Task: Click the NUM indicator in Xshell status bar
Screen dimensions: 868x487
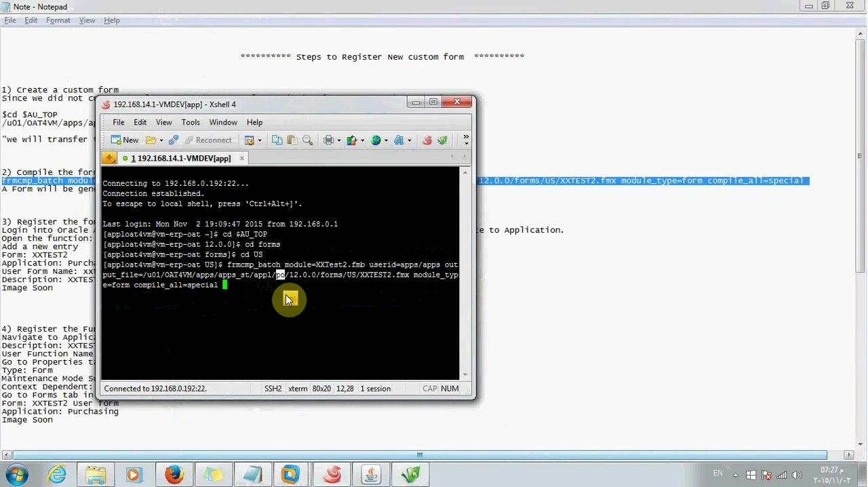Action: tap(450, 389)
